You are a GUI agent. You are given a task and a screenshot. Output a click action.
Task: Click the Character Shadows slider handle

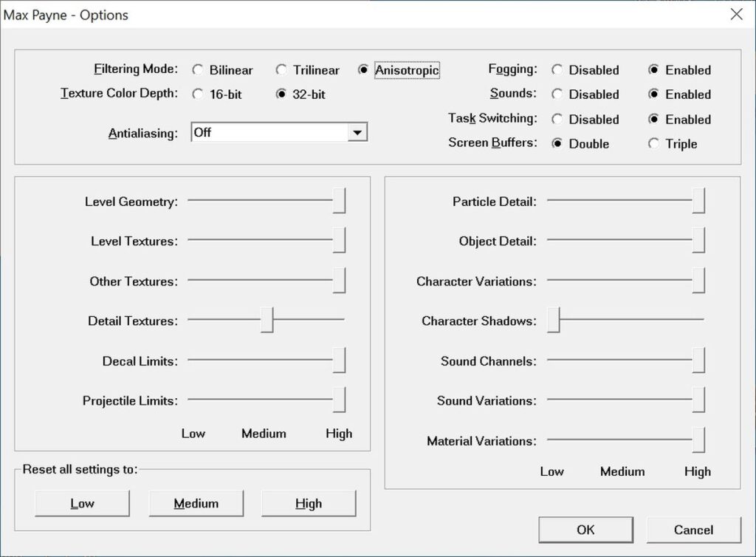coord(554,320)
